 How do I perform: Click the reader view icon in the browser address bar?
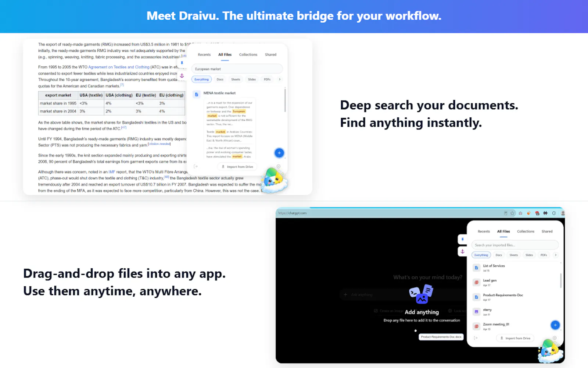point(506,213)
